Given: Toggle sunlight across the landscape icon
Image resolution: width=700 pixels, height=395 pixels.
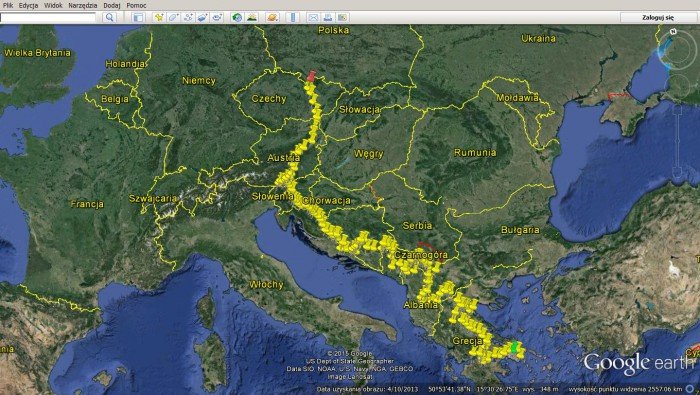Looking at the screenshot, I should [x=252, y=17].
